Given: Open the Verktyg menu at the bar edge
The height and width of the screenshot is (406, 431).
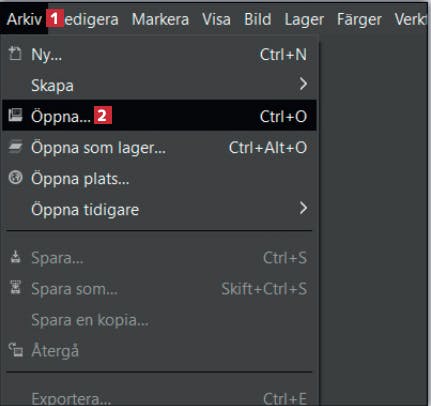Looking at the screenshot, I should 410,19.
